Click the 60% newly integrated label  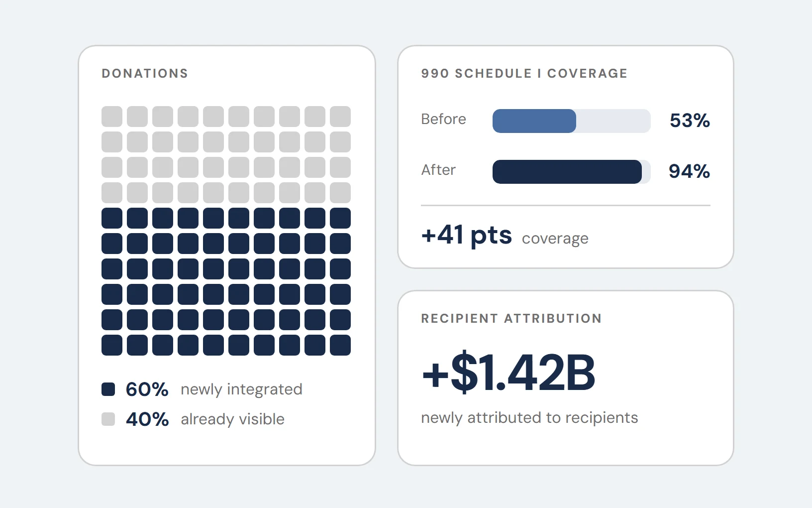(x=214, y=389)
